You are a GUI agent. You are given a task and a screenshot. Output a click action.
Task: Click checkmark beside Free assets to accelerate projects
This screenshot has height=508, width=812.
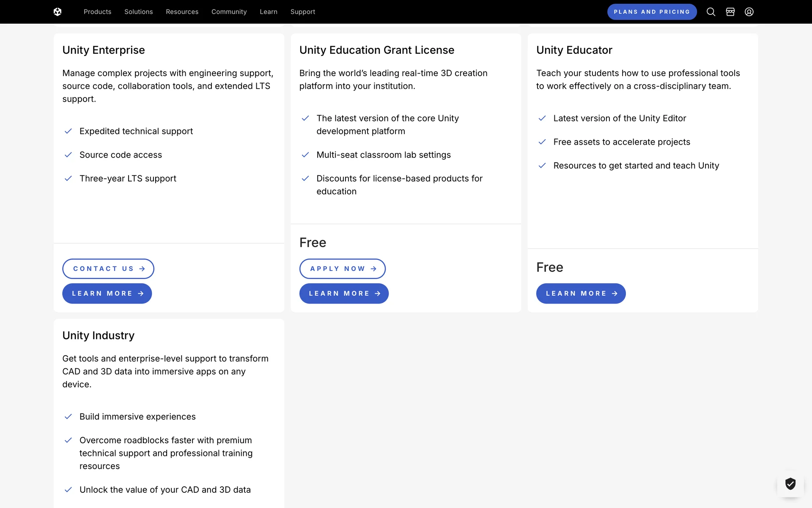542,142
